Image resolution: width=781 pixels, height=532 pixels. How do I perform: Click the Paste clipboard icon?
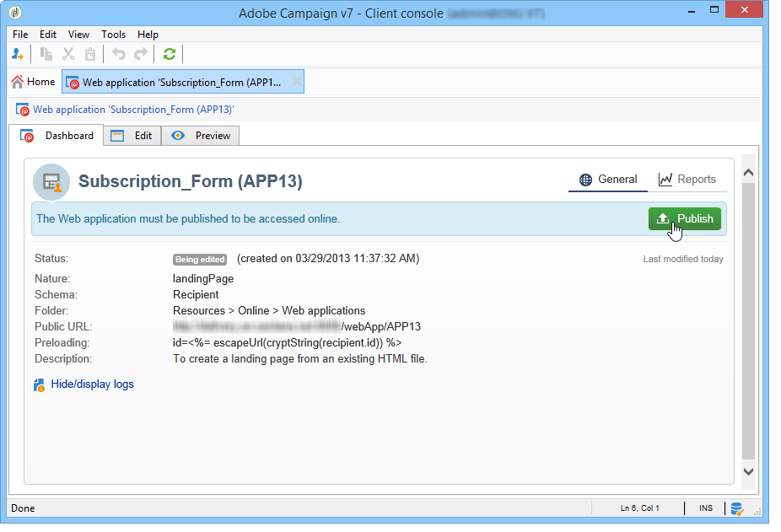coord(90,54)
